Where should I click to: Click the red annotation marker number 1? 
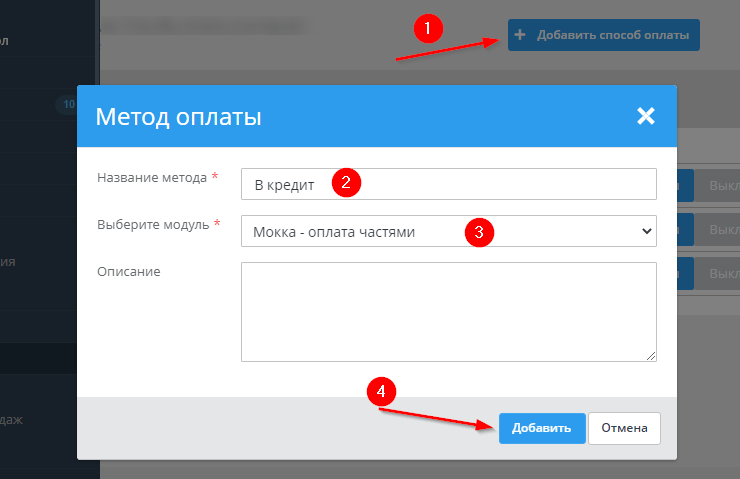coord(429,29)
